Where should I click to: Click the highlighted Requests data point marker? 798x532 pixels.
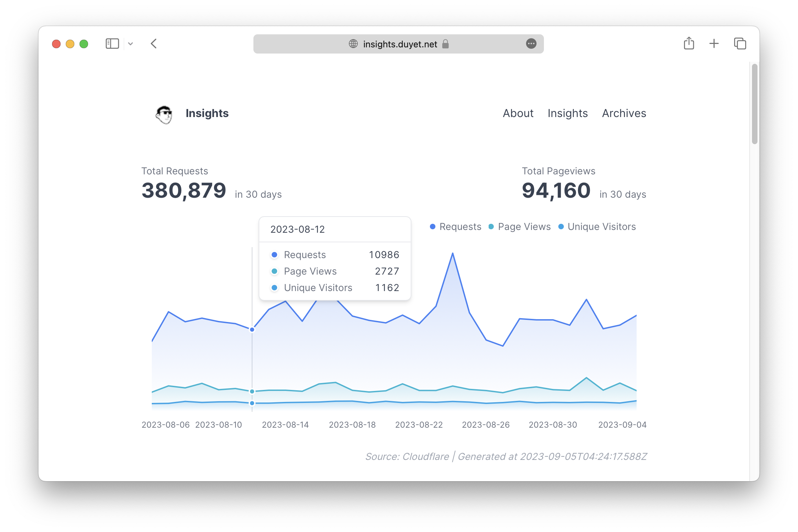[x=252, y=329]
